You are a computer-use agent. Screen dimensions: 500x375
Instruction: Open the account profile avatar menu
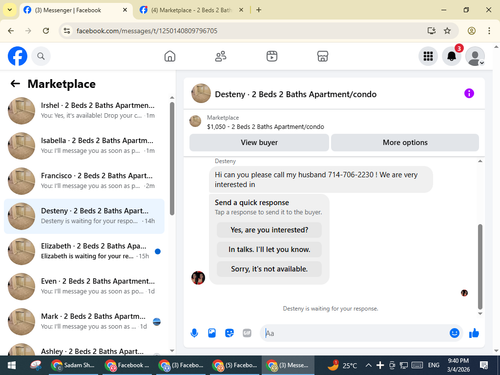pyautogui.click(x=475, y=56)
